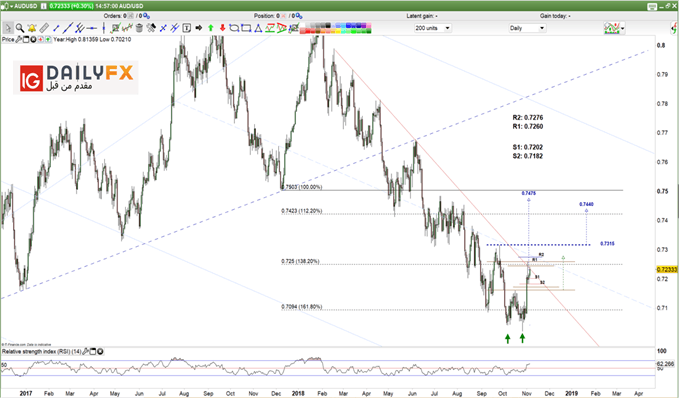The image size is (679, 398).
Task: Open Price settings with wrench icon
Action: tap(19, 39)
